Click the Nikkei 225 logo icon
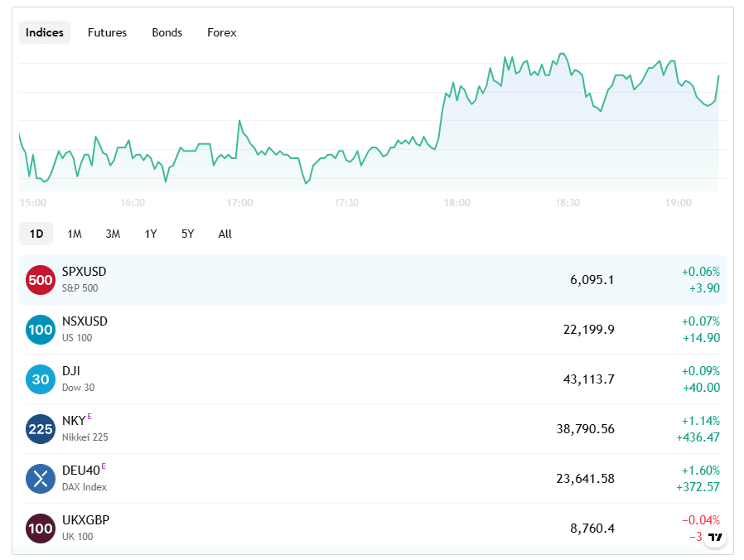Image resolution: width=744 pixels, height=560 pixels. point(41,429)
